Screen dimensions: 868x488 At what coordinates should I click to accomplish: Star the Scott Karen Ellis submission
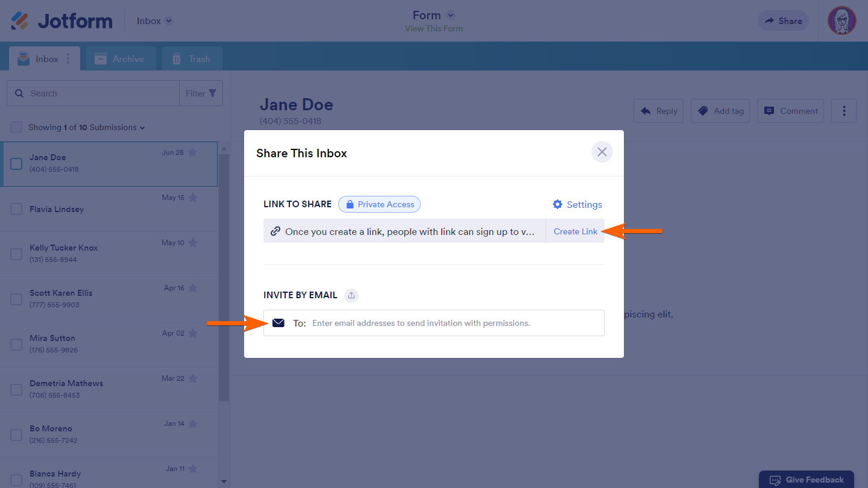point(192,288)
